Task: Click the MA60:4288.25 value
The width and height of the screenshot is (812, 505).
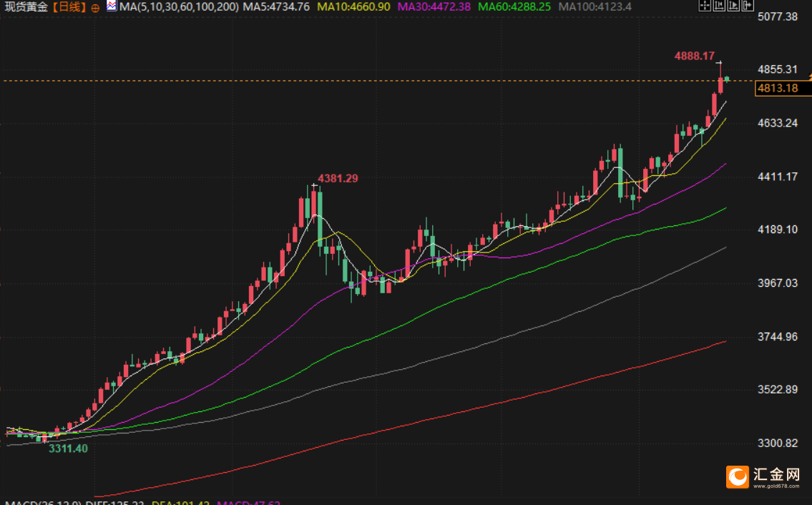Action: click(x=514, y=6)
